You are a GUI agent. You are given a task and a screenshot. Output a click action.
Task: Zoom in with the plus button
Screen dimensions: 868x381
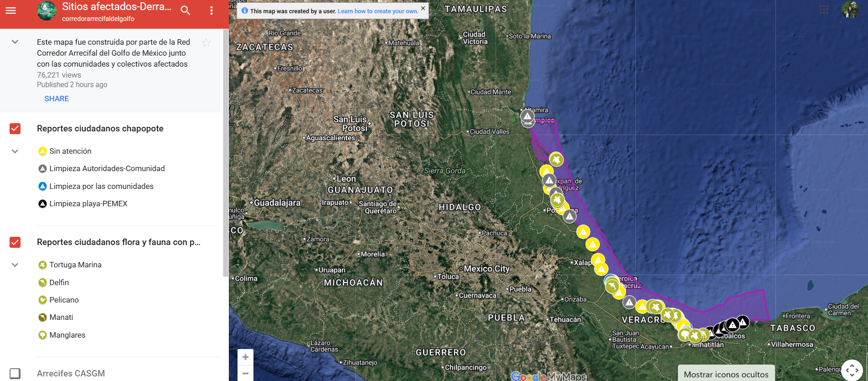[x=245, y=357]
